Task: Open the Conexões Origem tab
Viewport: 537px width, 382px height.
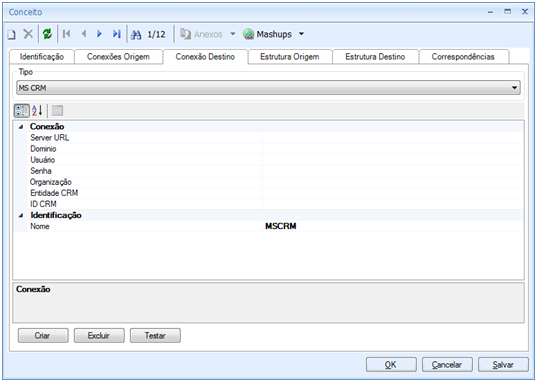Action: (x=118, y=57)
